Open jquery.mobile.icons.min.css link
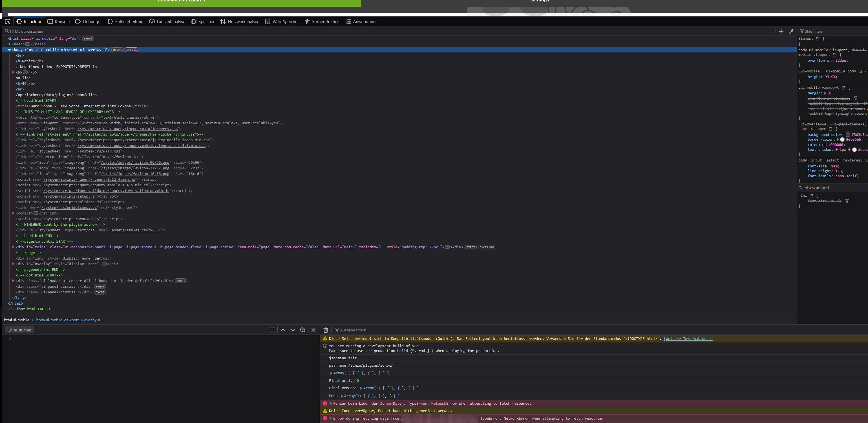This screenshot has width=868, height=423. click(x=144, y=140)
